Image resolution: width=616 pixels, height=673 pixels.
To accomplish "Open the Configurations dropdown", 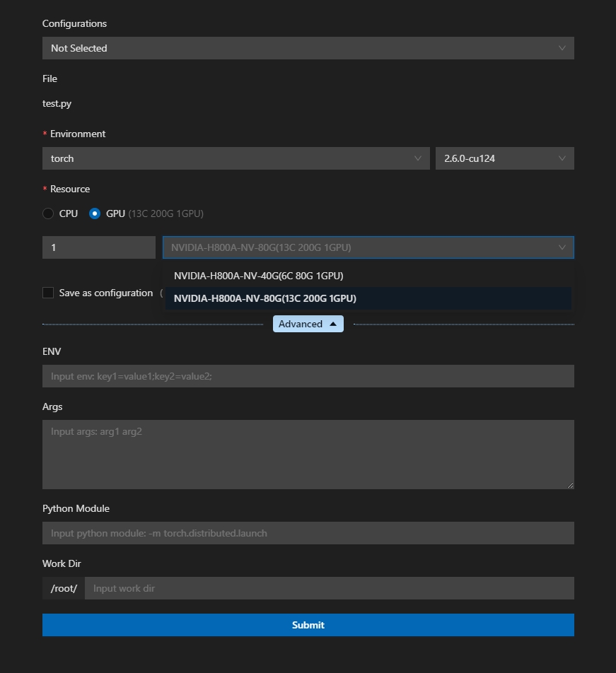I will point(308,47).
